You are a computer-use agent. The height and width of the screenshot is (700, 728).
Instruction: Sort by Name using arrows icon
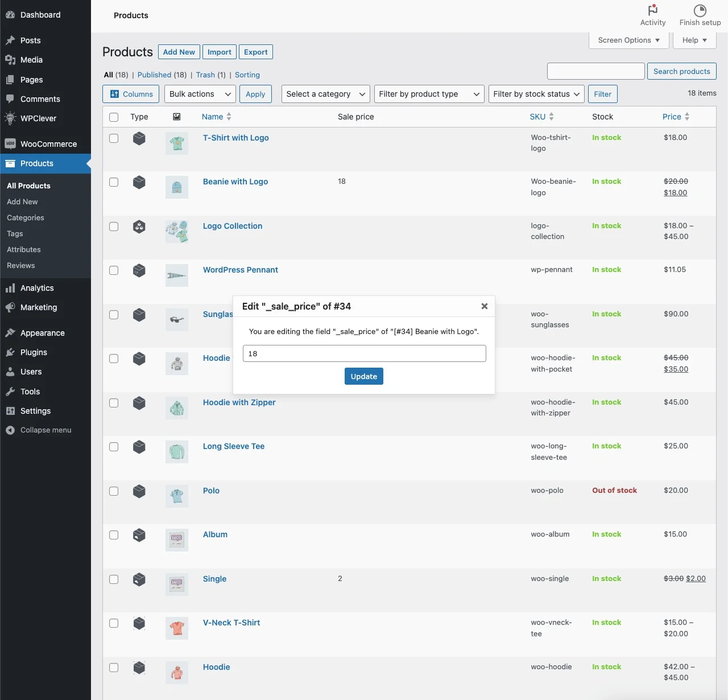(229, 117)
